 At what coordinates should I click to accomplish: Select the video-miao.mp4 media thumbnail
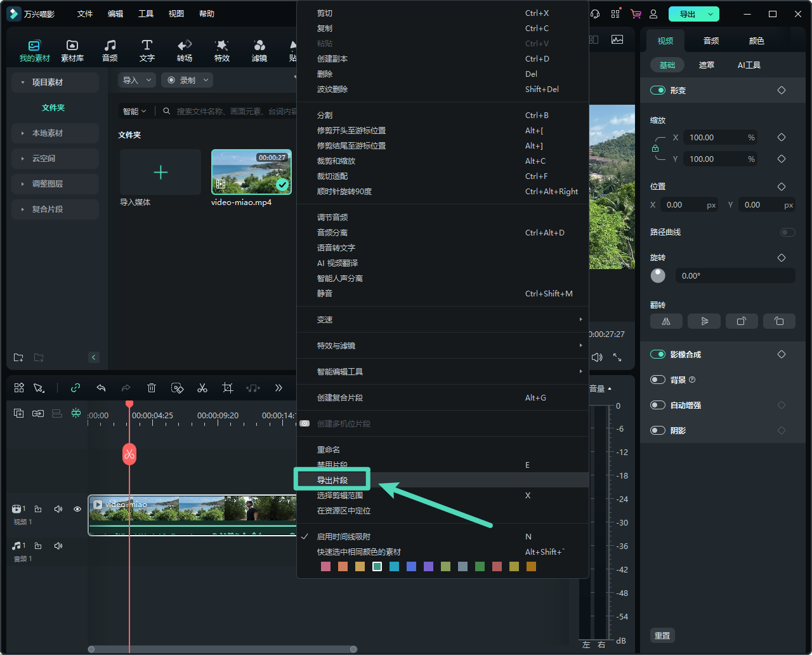click(x=251, y=172)
